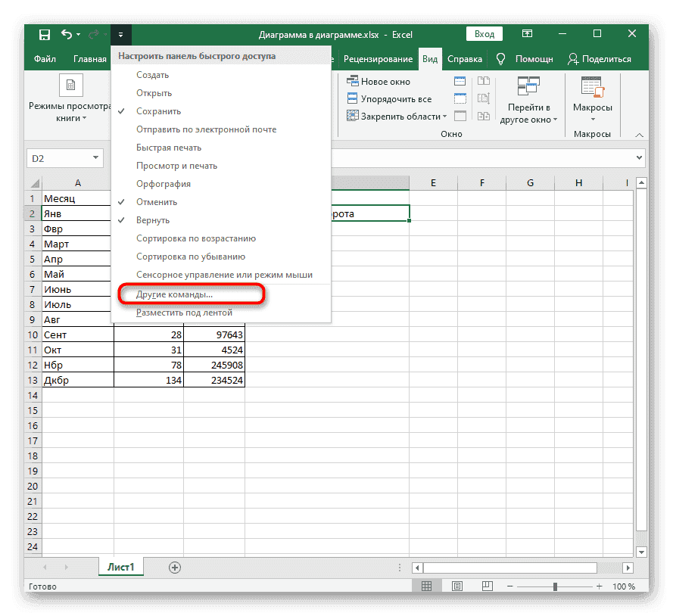Click the Macros icon in ribbon
The image size is (673, 616).
(x=591, y=87)
